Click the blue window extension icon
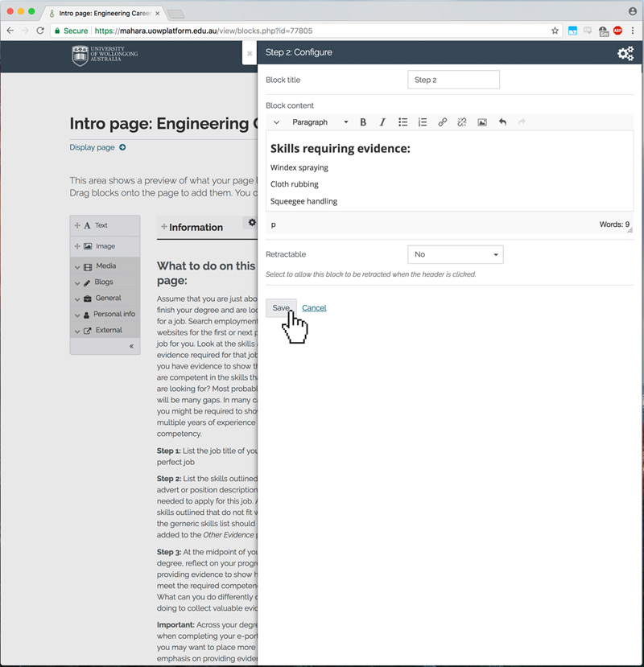This screenshot has width=644, height=667. click(572, 31)
